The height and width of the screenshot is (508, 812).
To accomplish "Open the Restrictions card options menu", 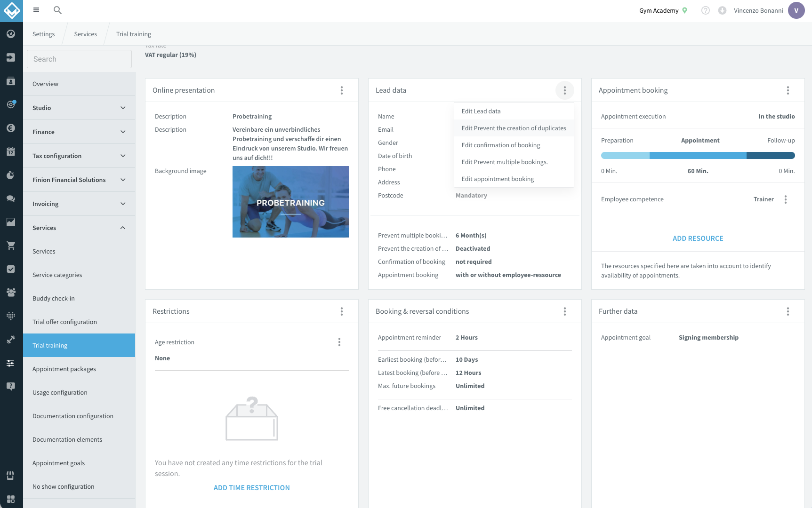I will (x=342, y=311).
